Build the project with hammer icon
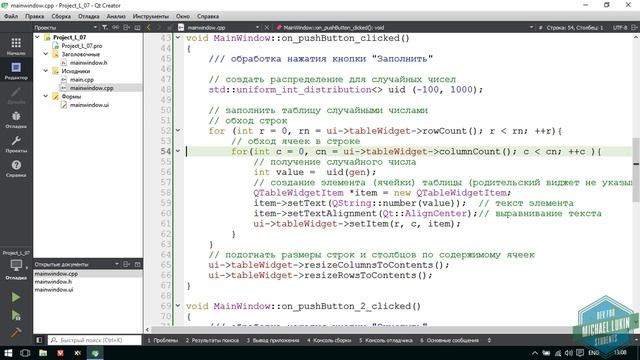 point(16,333)
